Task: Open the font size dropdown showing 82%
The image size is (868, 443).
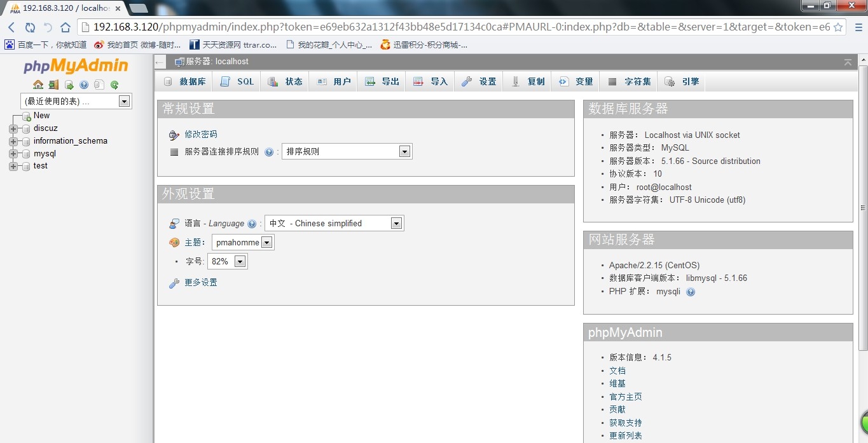Action: coord(228,261)
